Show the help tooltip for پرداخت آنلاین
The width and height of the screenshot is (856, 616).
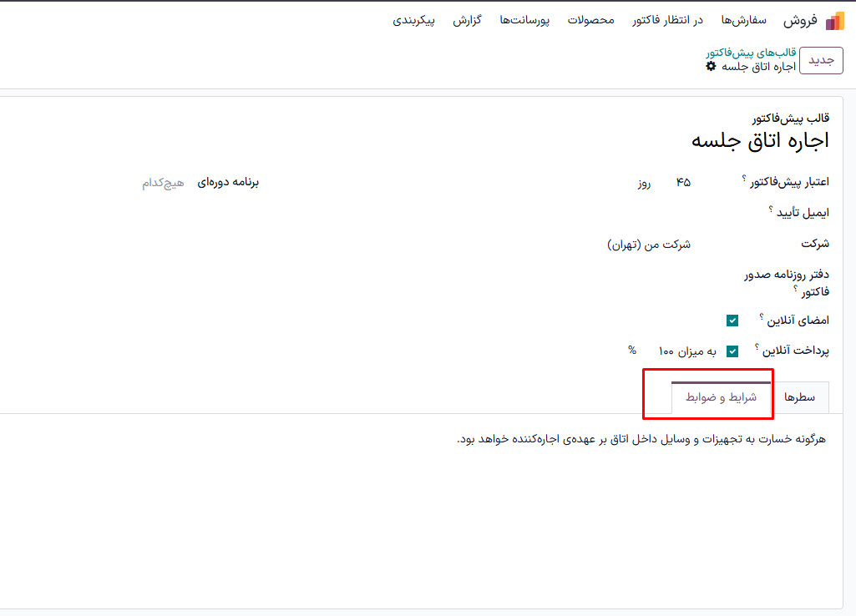click(x=757, y=346)
